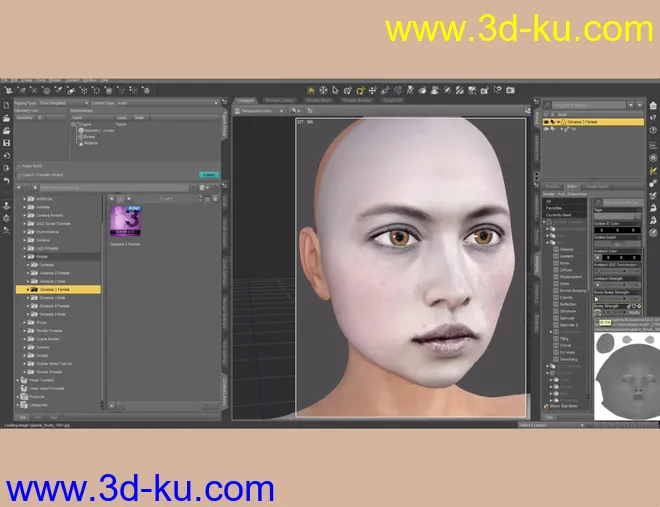Click the Bones icon in Relationships tree
The image size is (660, 507).
point(81,137)
